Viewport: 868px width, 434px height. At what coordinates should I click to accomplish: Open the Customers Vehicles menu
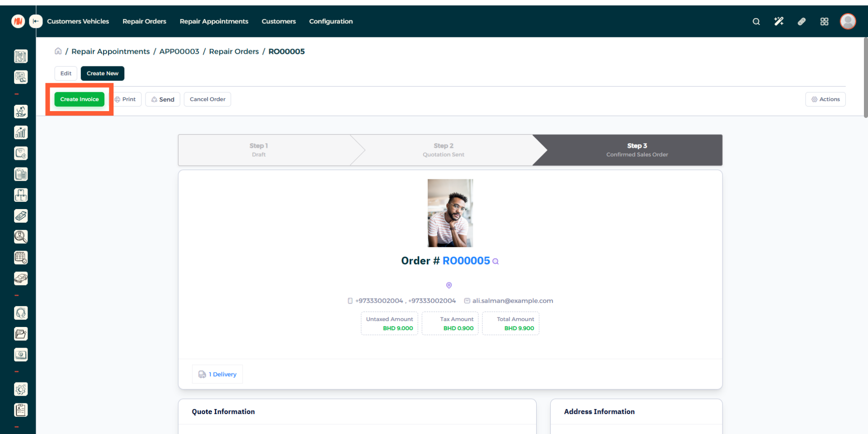[x=78, y=21]
